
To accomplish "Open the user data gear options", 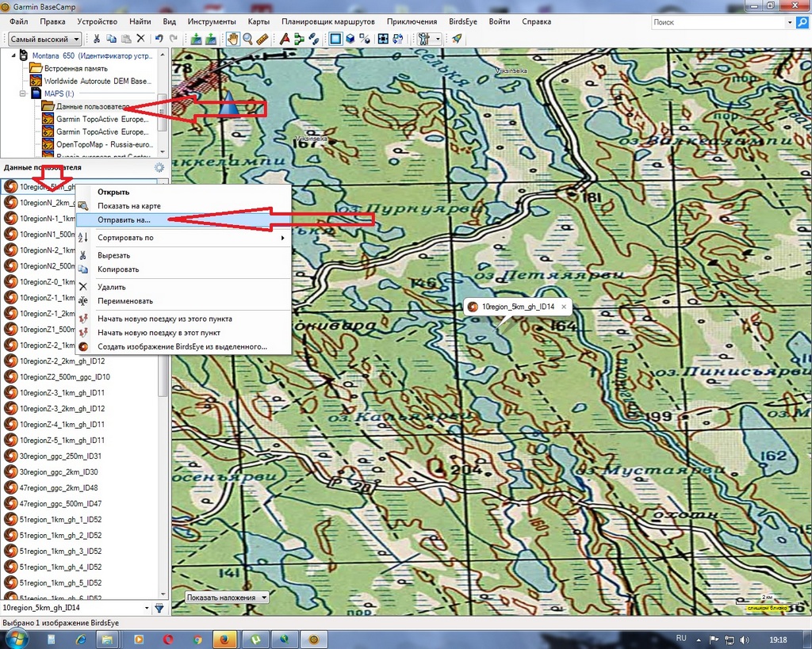I will 159,168.
